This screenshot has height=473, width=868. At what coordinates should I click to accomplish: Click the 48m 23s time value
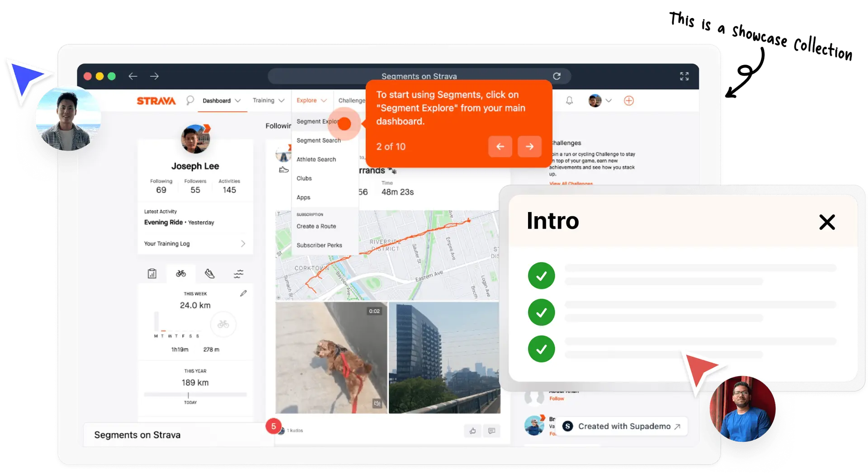pos(397,192)
